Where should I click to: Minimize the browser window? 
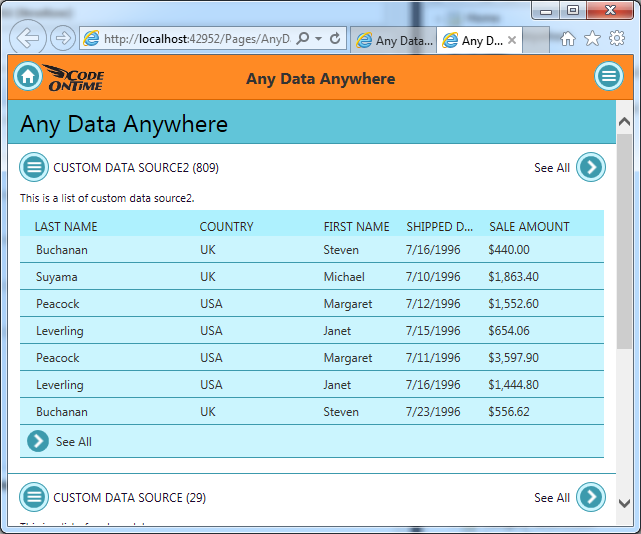click(546, 11)
